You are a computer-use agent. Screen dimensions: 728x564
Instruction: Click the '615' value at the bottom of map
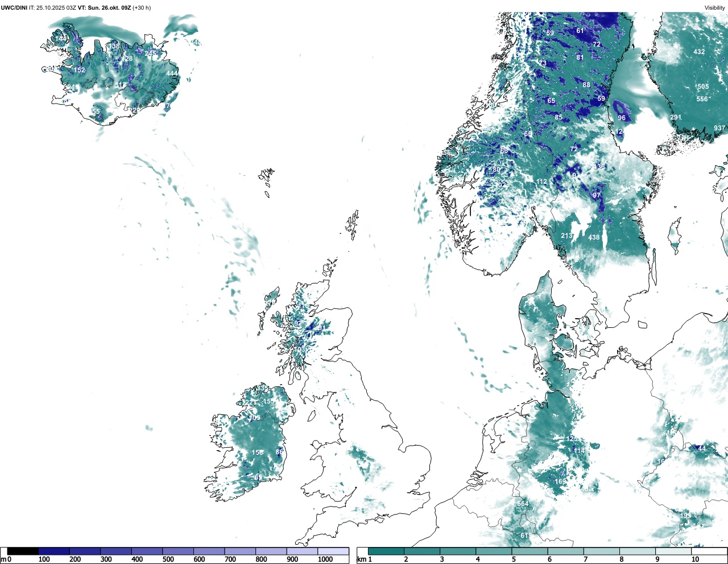point(526,536)
